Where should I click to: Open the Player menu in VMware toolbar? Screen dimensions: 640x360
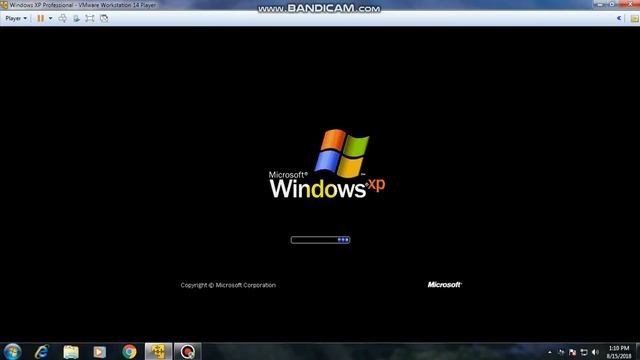(16, 18)
